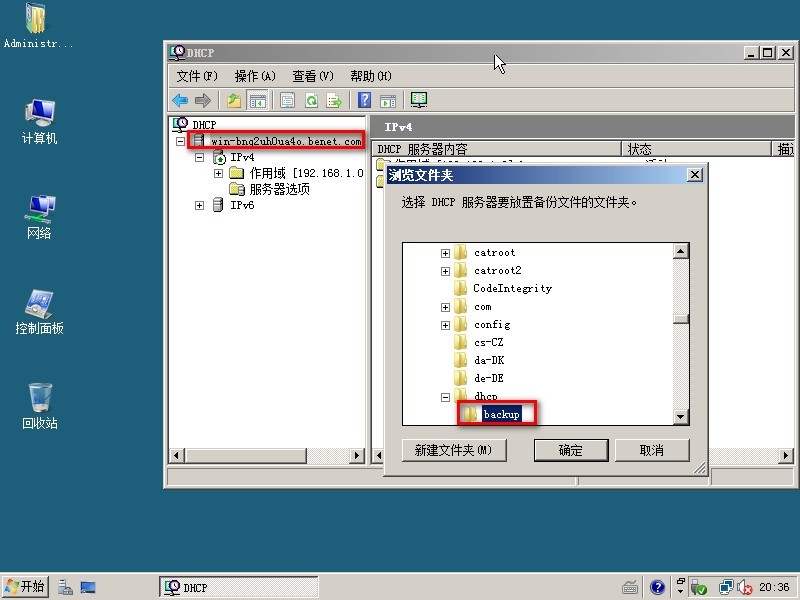Refresh the DHCP view via the toolbar icon
800x600 pixels.
311,99
